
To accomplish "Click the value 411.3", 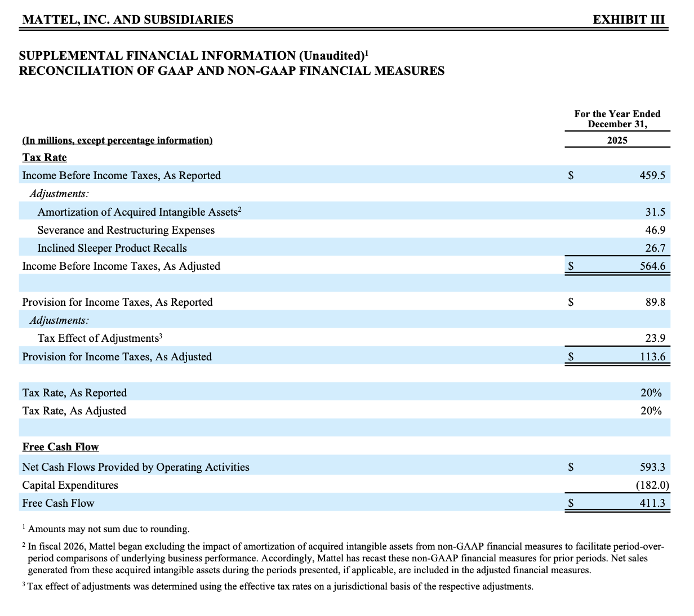I will tap(652, 503).
